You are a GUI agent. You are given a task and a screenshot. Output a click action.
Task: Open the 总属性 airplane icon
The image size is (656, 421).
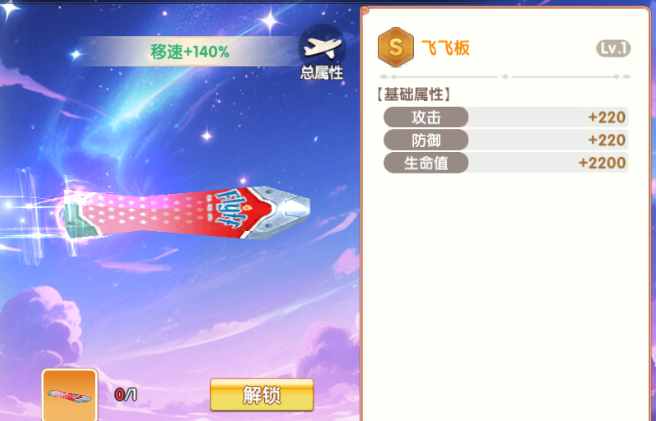[322, 52]
